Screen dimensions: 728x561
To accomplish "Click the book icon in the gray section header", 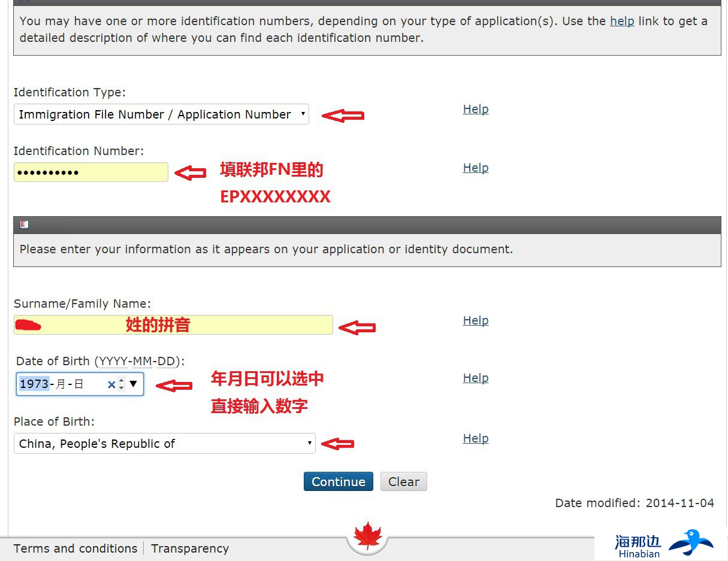I will coord(25,225).
